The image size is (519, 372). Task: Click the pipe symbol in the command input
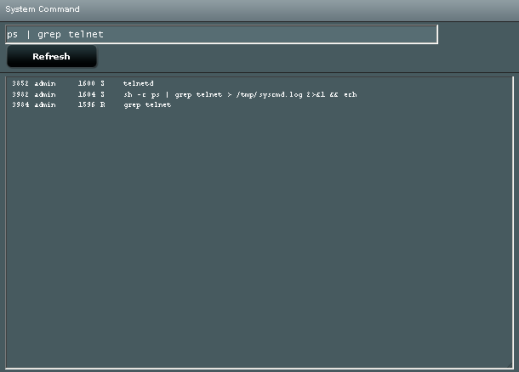(28, 34)
